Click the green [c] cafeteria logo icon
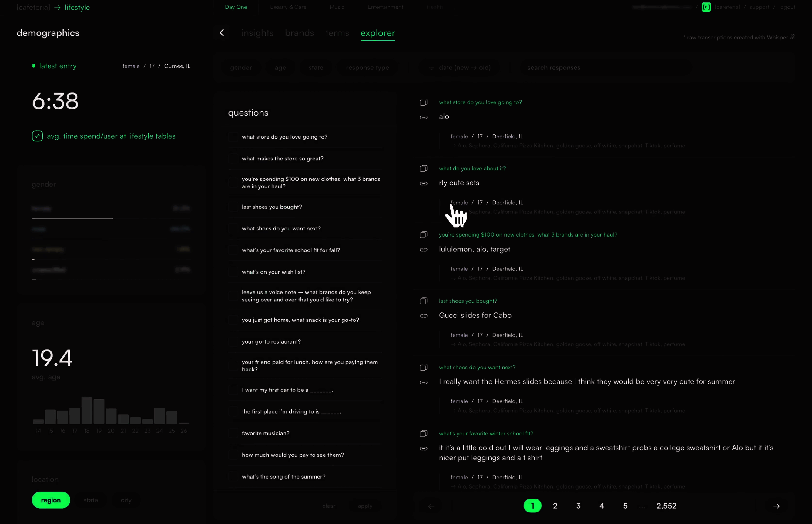 [706, 7]
